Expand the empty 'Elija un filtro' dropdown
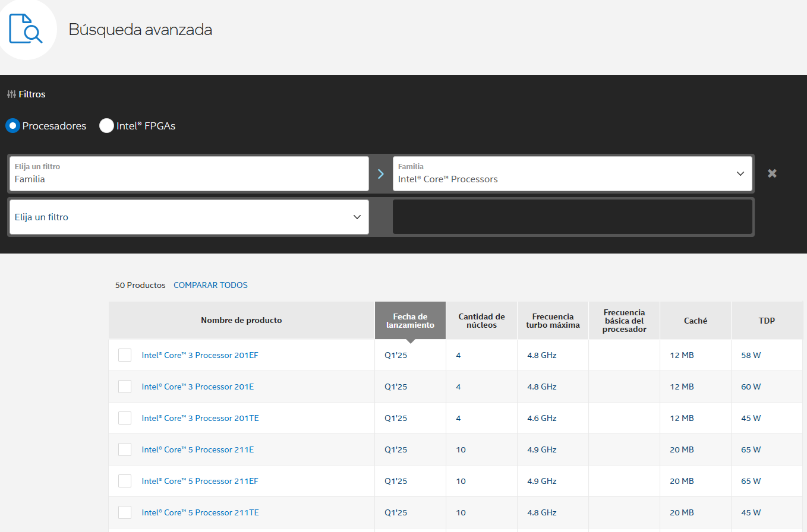The width and height of the screenshot is (807, 532). pyautogui.click(x=189, y=217)
